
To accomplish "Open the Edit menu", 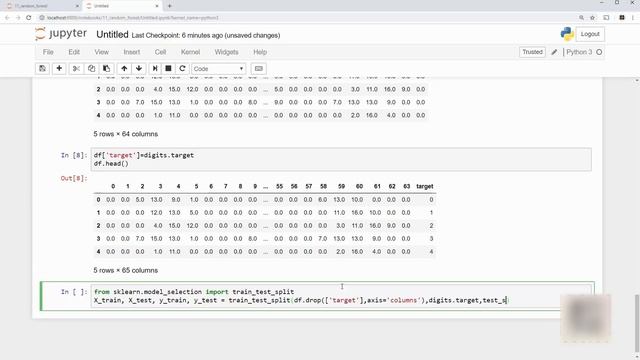I will [74, 52].
